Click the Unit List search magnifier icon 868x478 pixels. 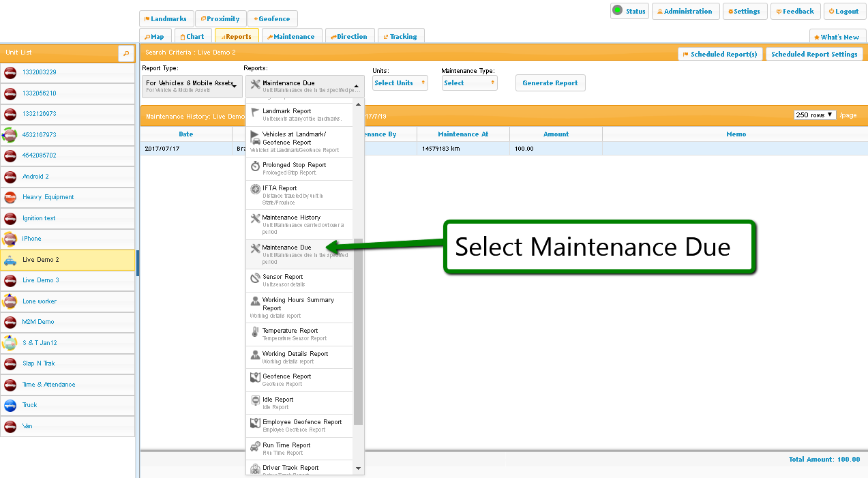(x=126, y=53)
